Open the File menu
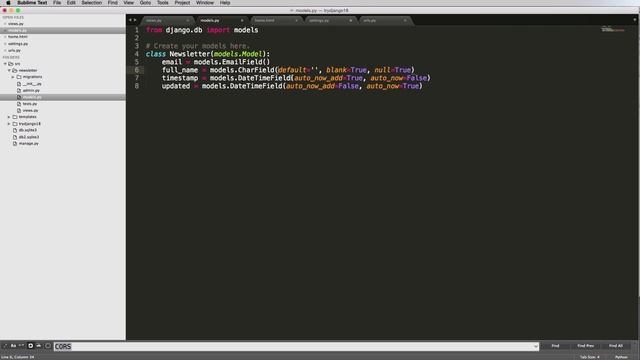This screenshot has width=640, height=360. coord(57,3)
